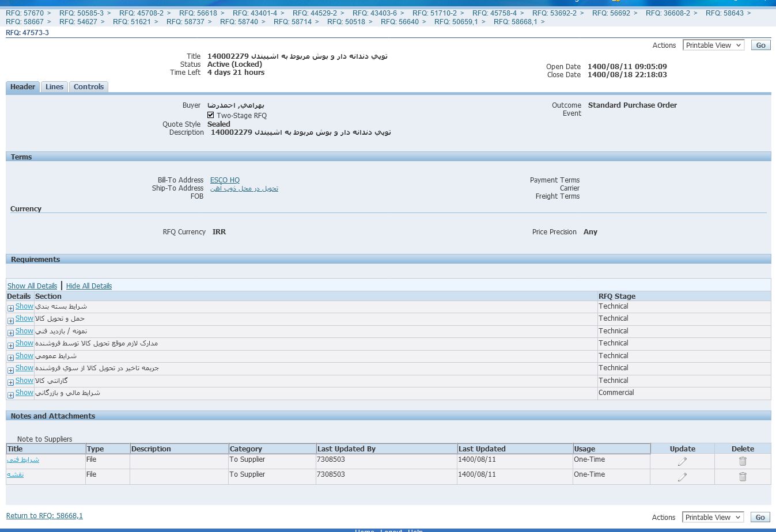This screenshot has width=776, height=532.
Task: Switch to the Header tab
Action: point(23,87)
